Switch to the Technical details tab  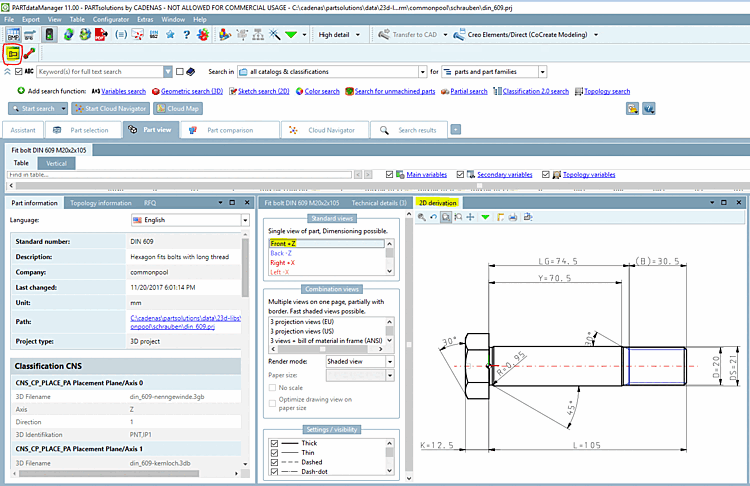coord(379,203)
